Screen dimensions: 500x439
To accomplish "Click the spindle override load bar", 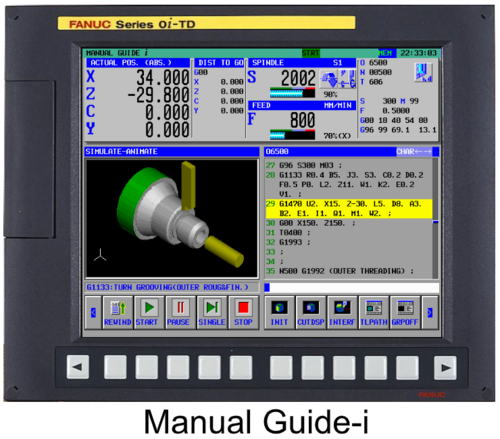I will (292, 93).
